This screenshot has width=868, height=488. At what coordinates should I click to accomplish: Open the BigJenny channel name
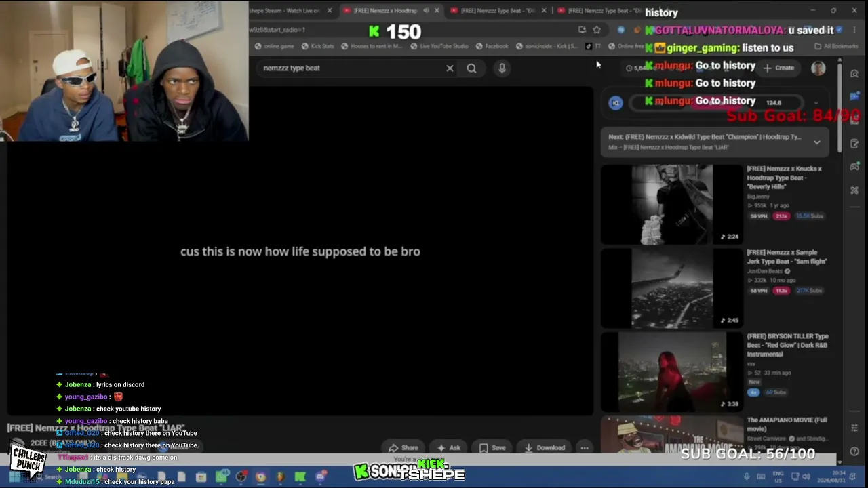click(x=758, y=197)
